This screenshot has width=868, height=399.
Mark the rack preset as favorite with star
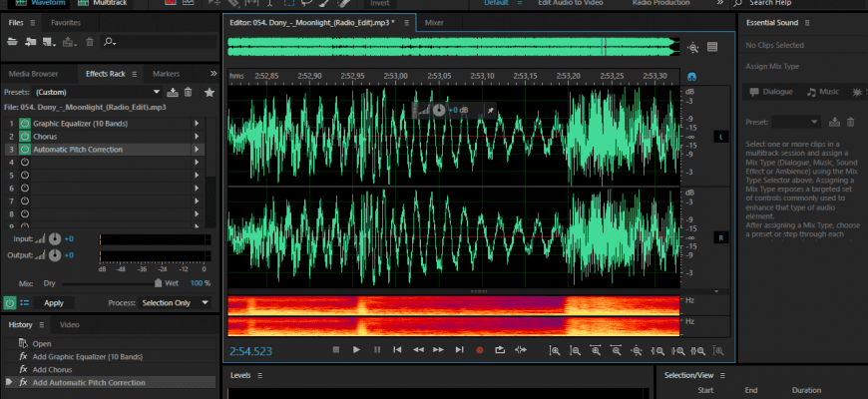click(210, 92)
